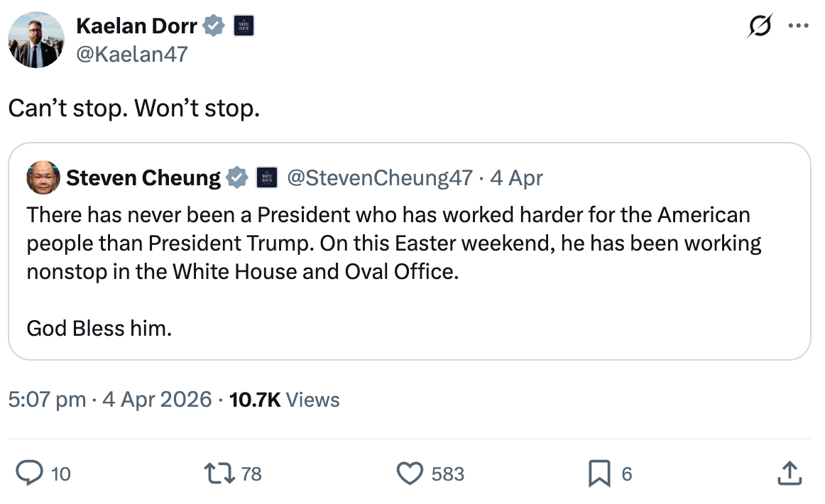
Task: Click the share upload icon
Action: [x=791, y=473]
